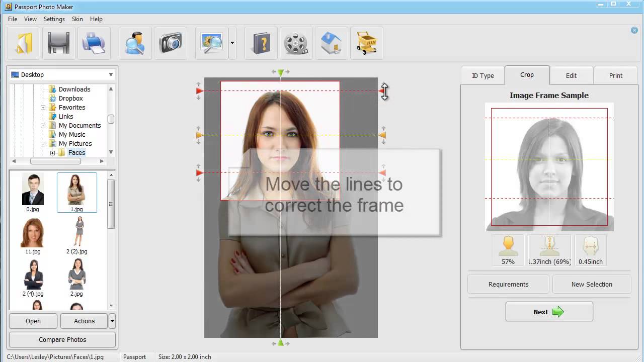Click the file path in status bar
Viewport: 644px width, 362px height.
coord(55,357)
